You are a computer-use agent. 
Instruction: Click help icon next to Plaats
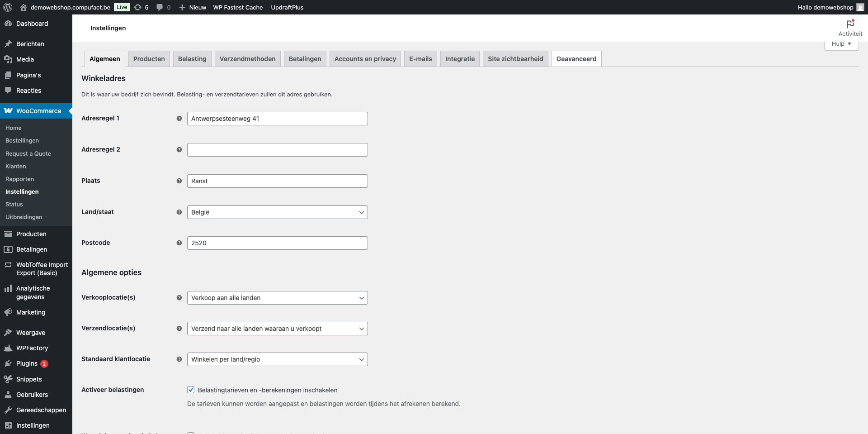(x=179, y=181)
